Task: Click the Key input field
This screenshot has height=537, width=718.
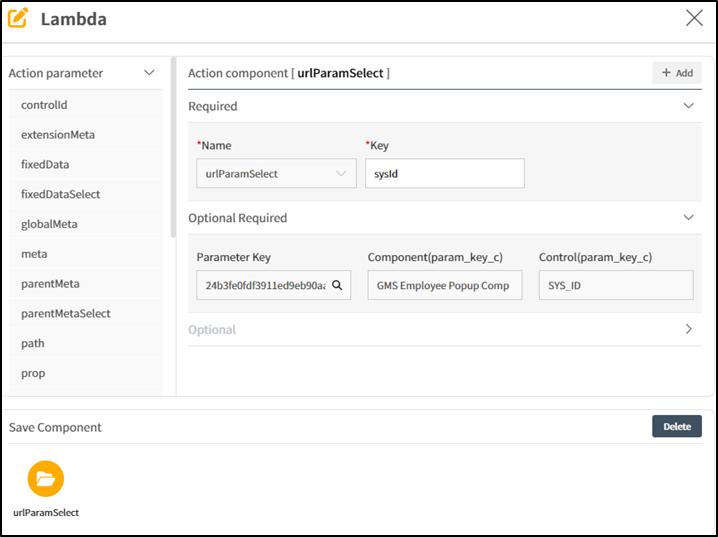Action: click(x=444, y=173)
